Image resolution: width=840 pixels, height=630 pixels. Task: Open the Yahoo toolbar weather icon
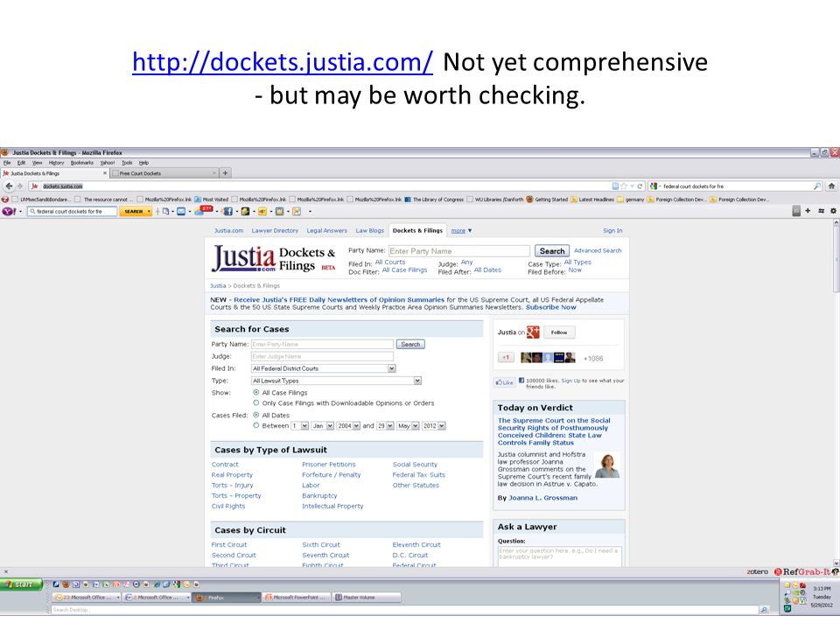point(204,211)
